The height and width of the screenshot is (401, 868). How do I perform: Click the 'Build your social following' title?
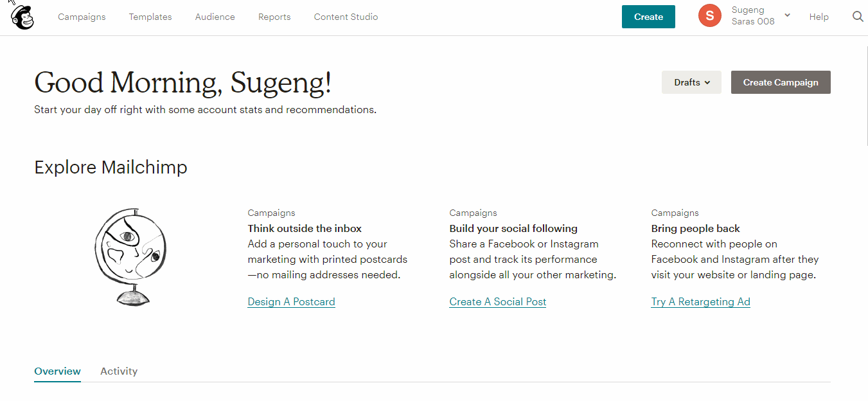tap(513, 229)
